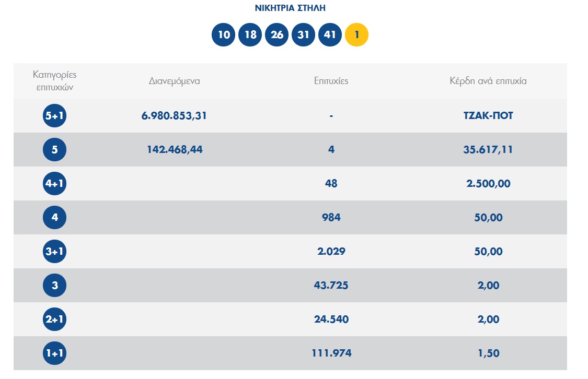Click the Κατηγορίες επιτυχιών column header
Screen dimensions: 588x379
coord(54,81)
